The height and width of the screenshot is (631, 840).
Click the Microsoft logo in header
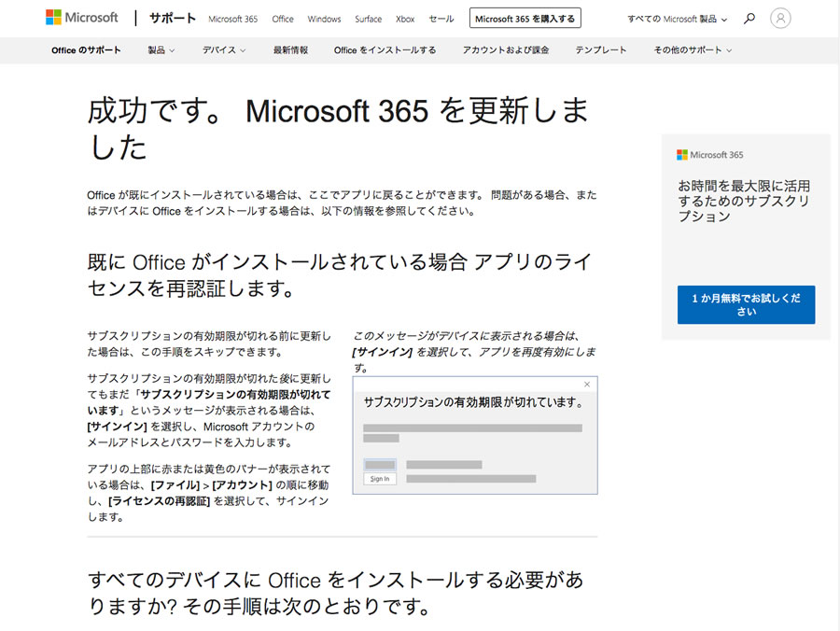(x=81, y=18)
